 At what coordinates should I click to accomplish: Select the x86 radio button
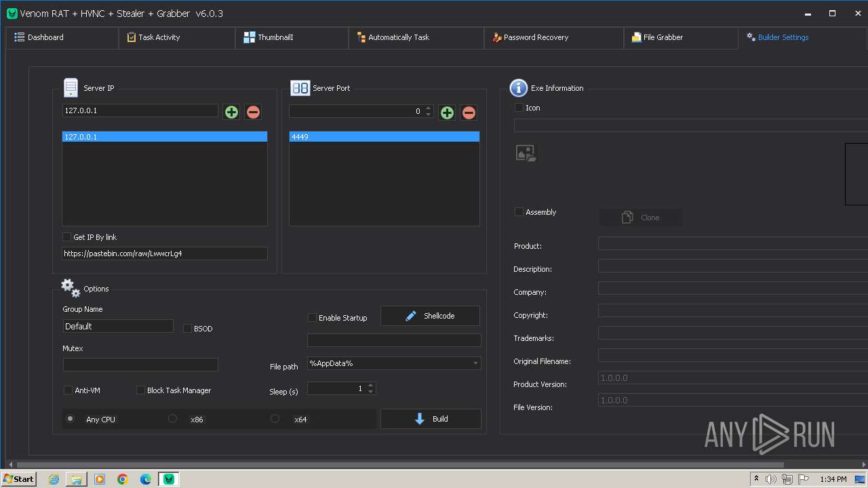172,419
